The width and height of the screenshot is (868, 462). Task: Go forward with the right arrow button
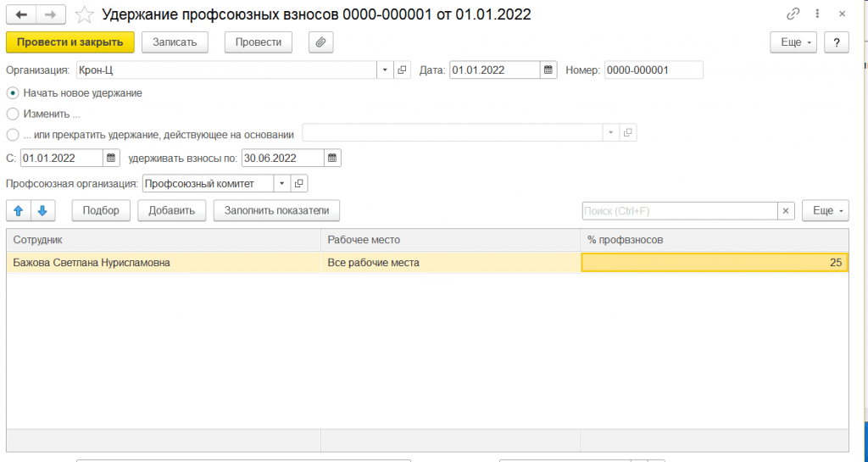click(x=51, y=14)
